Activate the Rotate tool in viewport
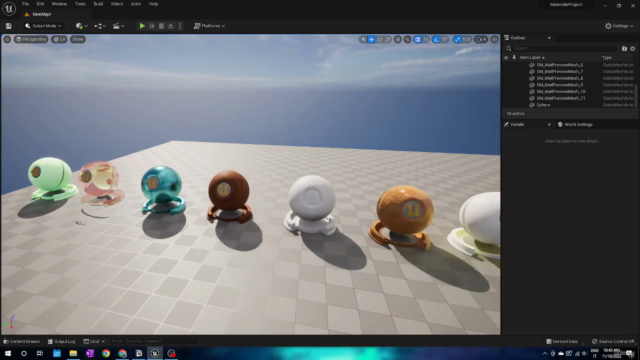Viewport: 640px width, 360px height. (380, 40)
